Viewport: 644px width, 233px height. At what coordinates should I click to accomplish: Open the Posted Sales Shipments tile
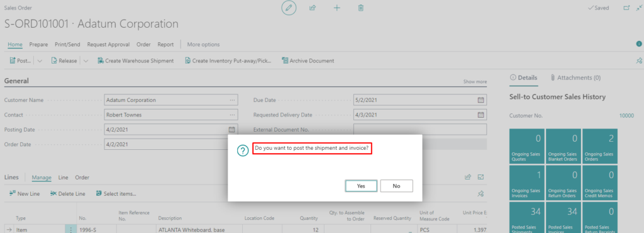pyautogui.click(x=526, y=217)
